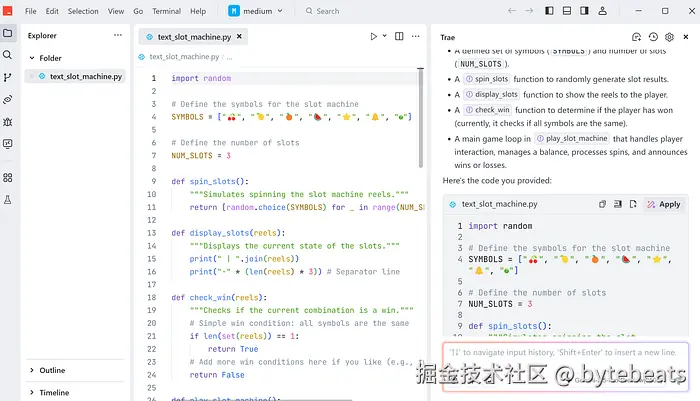700x401 pixels.
Task: Click the play_slot_machine symbol link in chat
Action: point(572,139)
